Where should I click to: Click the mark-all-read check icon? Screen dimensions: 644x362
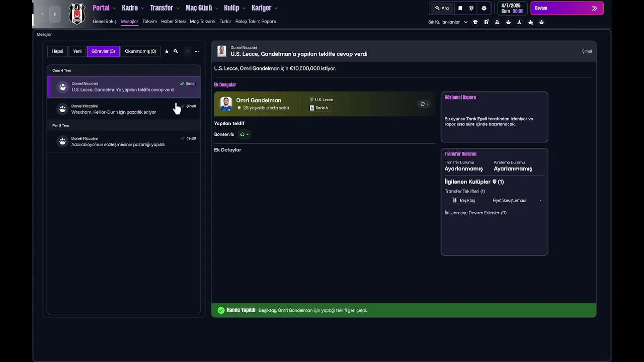[188, 51]
